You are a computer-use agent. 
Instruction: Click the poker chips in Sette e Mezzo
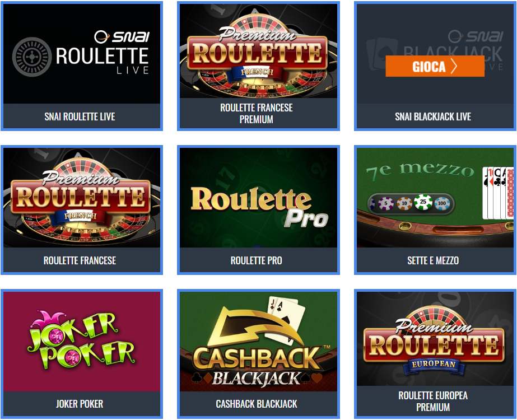[411, 203]
